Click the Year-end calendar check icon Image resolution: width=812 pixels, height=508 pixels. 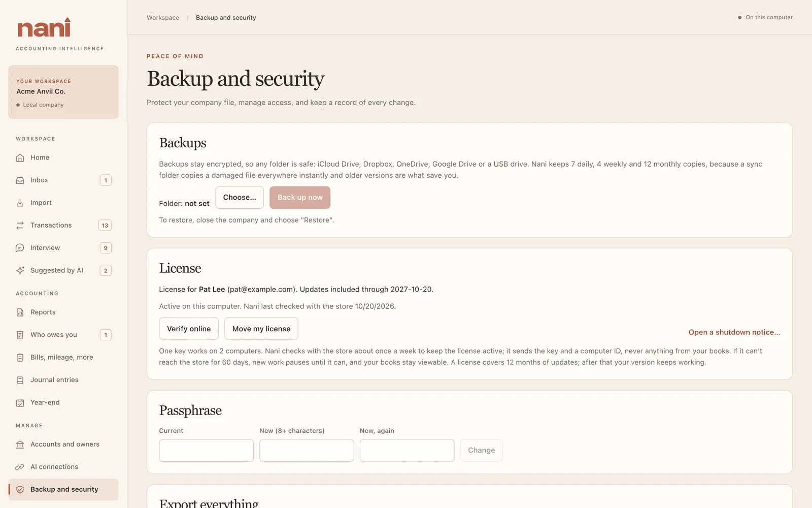(x=20, y=402)
